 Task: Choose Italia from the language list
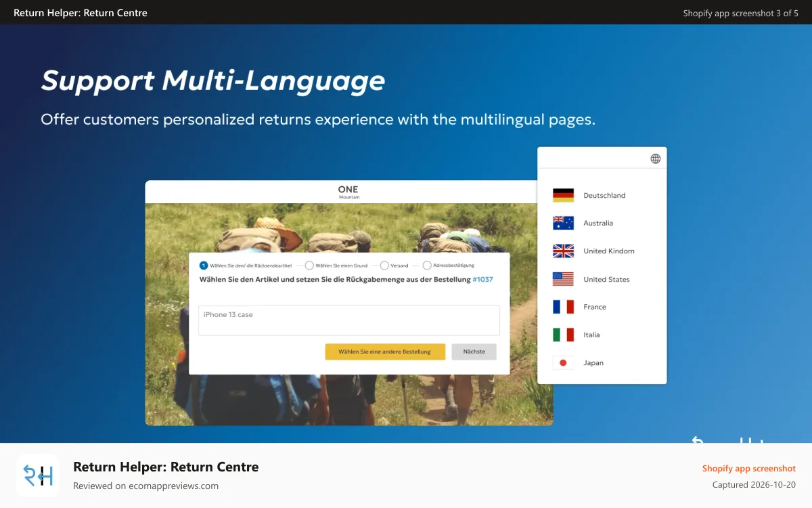[591, 335]
